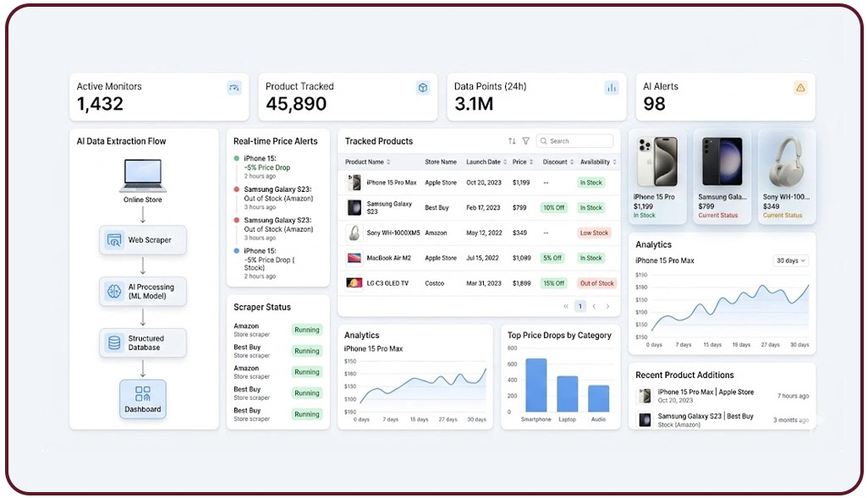Open the Dashboard flow node
The image size is (868, 498).
143,399
